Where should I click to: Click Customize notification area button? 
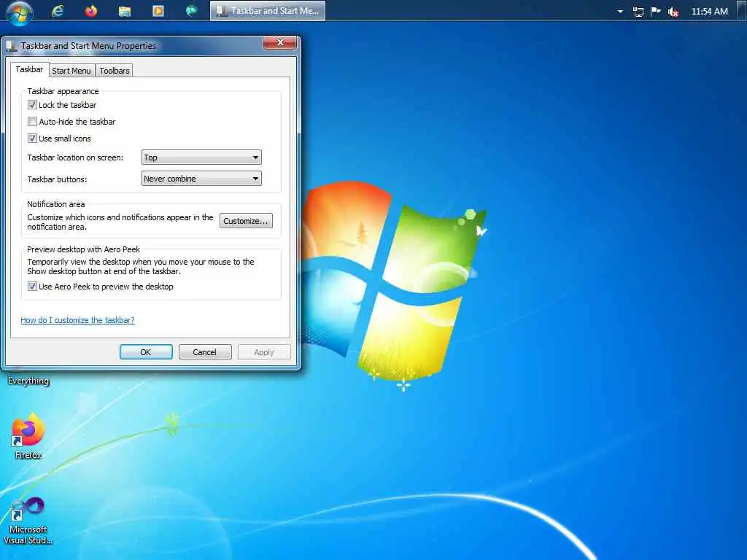(246, 221)
